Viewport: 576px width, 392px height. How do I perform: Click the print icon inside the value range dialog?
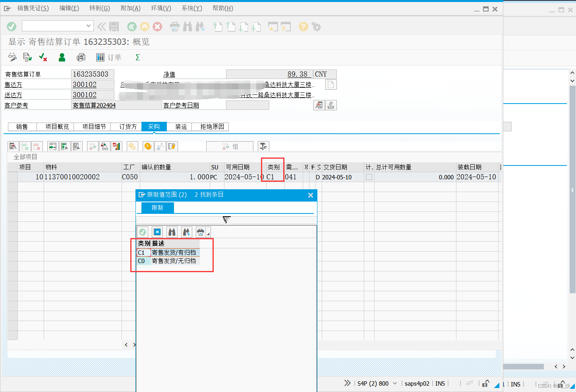tap(201, 232)
